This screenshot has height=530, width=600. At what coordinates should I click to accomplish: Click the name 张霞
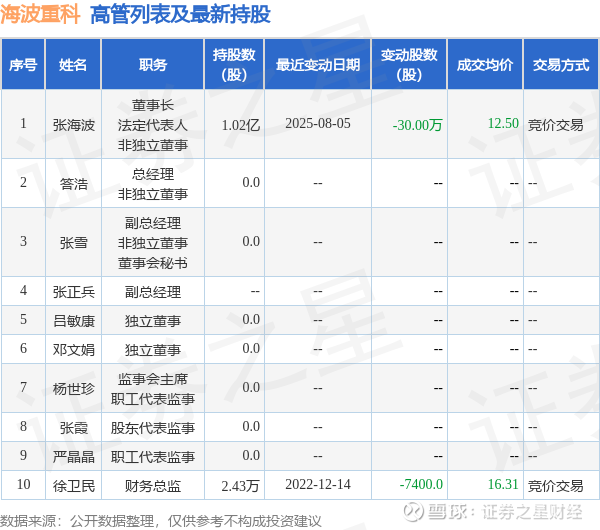click(73, 427)
